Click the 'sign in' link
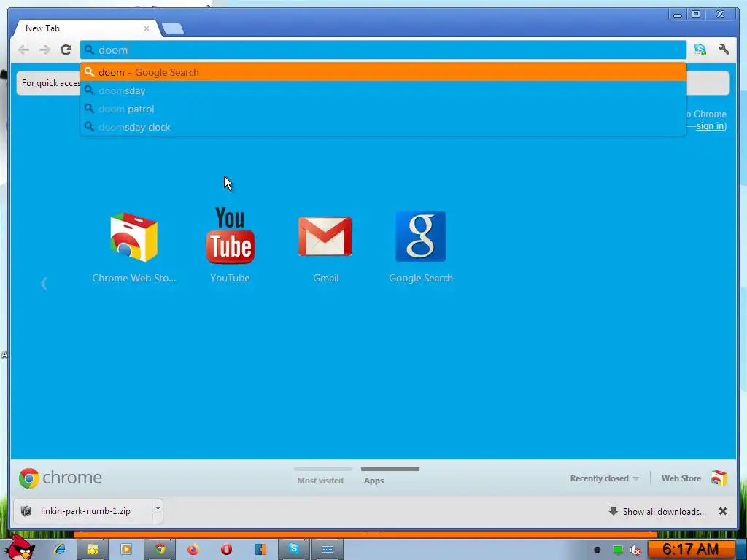Viewport: 747px width, 560px height. tap(711, 125)
